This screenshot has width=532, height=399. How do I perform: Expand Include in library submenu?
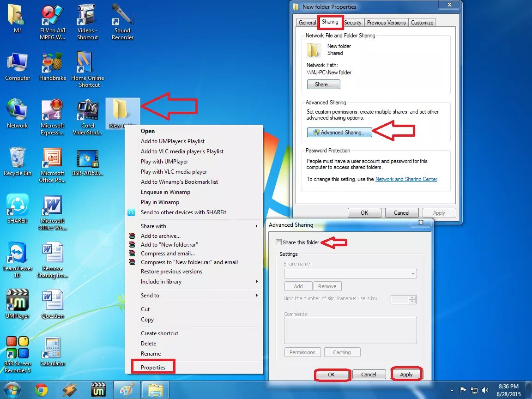tap(193, 282)
